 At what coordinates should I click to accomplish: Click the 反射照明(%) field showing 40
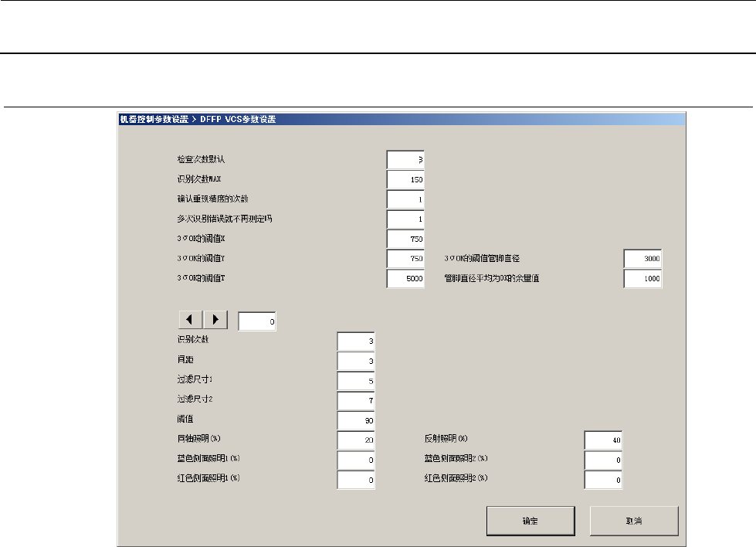click(x=603, y=440)
